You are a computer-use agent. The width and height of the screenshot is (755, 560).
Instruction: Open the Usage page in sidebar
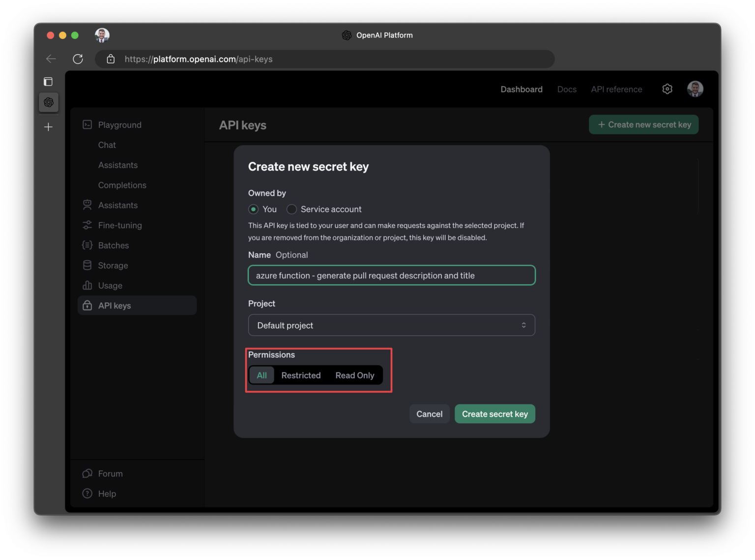coord(110,286)
